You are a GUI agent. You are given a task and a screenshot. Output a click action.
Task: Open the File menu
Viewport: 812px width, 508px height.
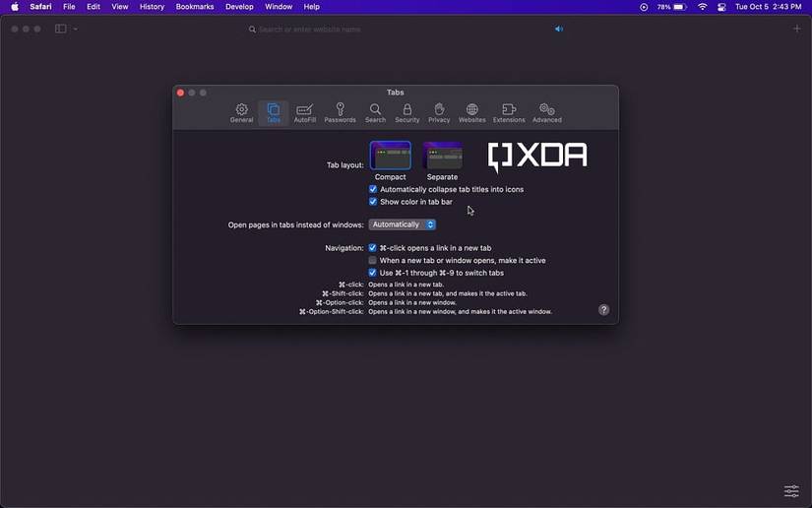pyautogui.click(x=69, y=7)
